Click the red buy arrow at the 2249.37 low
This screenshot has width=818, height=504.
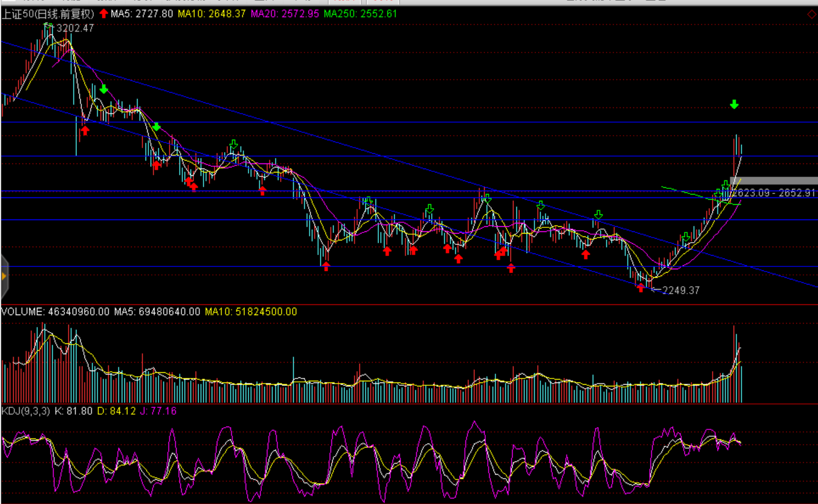(x=640, y=287)
